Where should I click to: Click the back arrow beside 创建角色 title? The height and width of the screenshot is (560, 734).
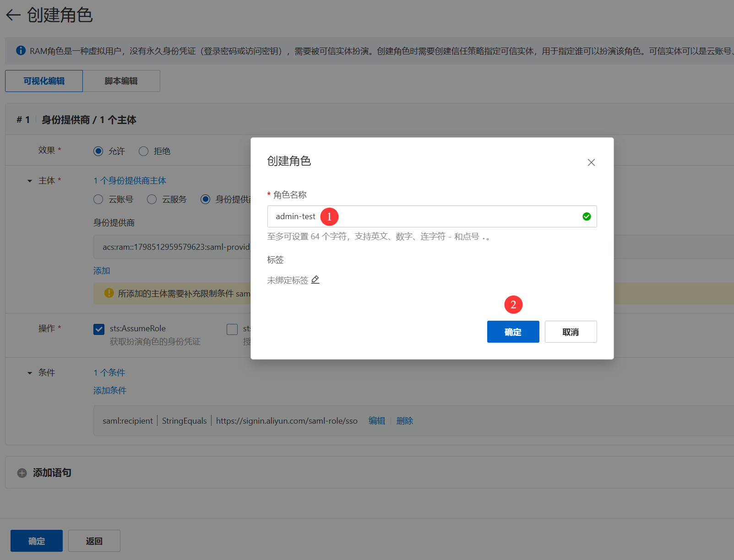pos(13,15)
